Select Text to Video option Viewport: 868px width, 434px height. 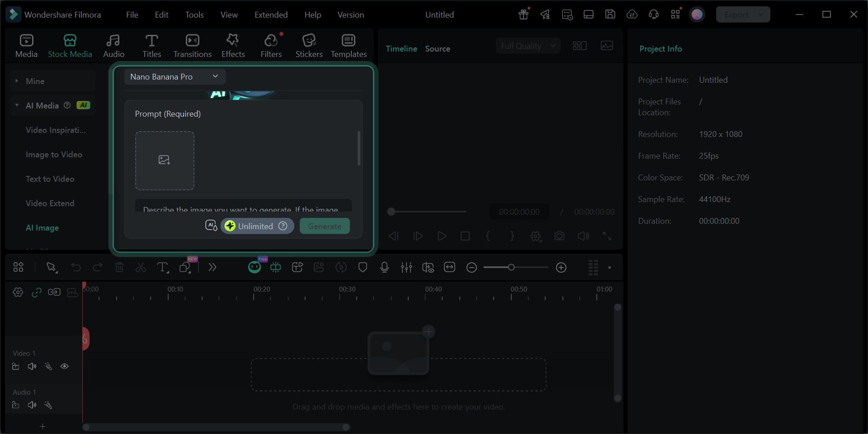50,179
